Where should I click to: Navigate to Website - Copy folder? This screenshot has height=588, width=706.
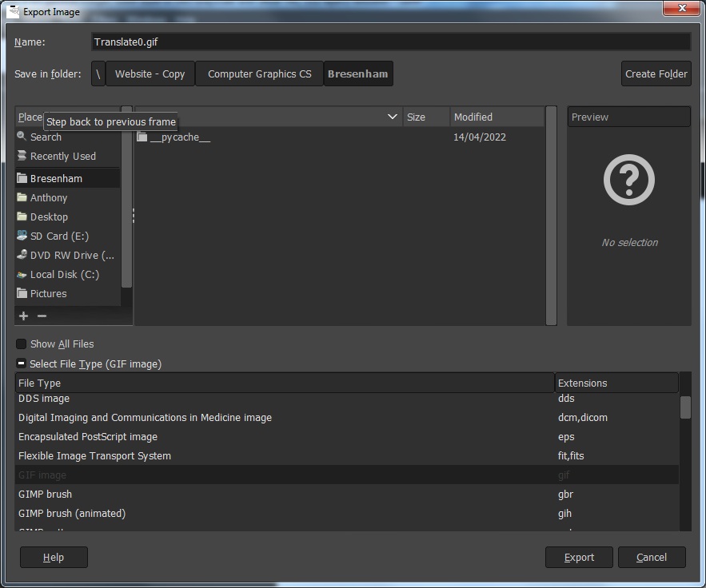(x=150, y=73)
